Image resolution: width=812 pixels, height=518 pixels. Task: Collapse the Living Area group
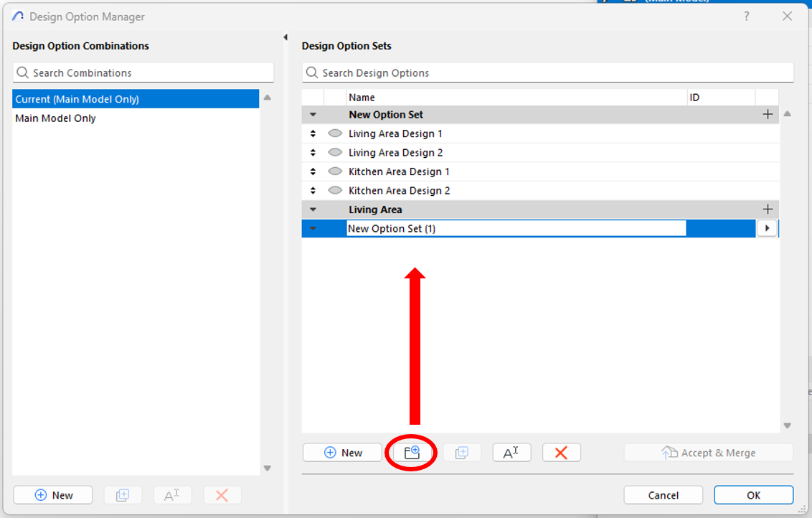313,209
